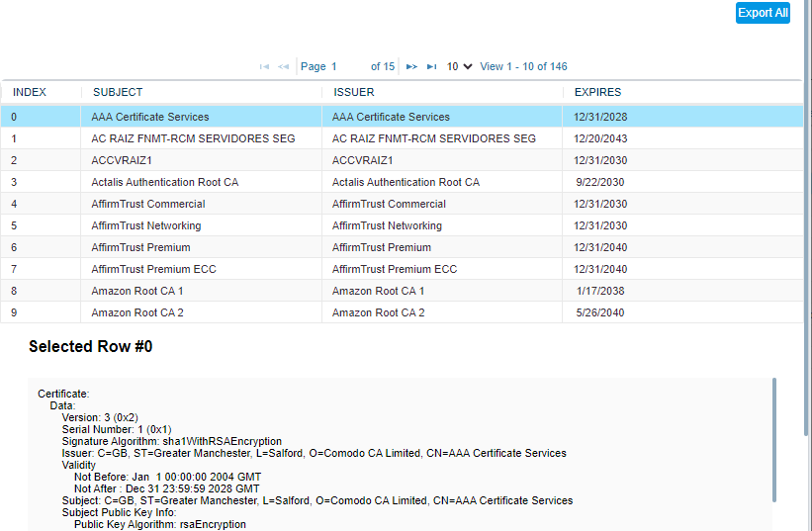Image resolution: width=812 pixels, height=531 pixels.
Task: Edit the page number input field
Action: [347, 66]
